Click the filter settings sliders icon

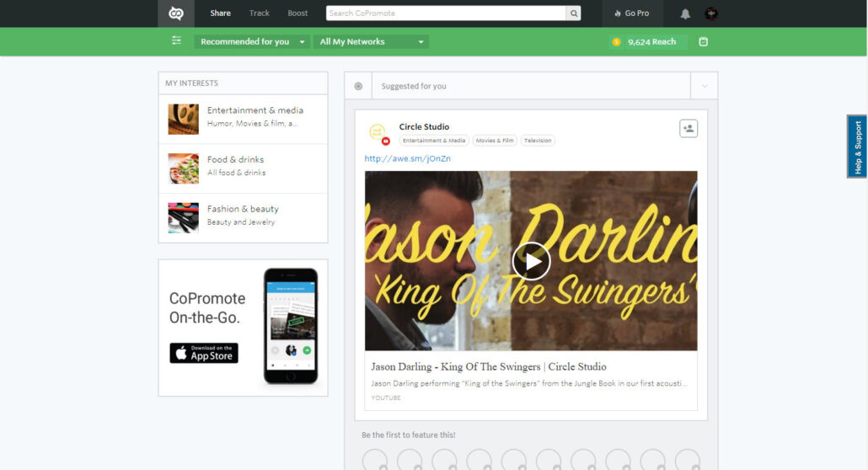coord(176,41)
